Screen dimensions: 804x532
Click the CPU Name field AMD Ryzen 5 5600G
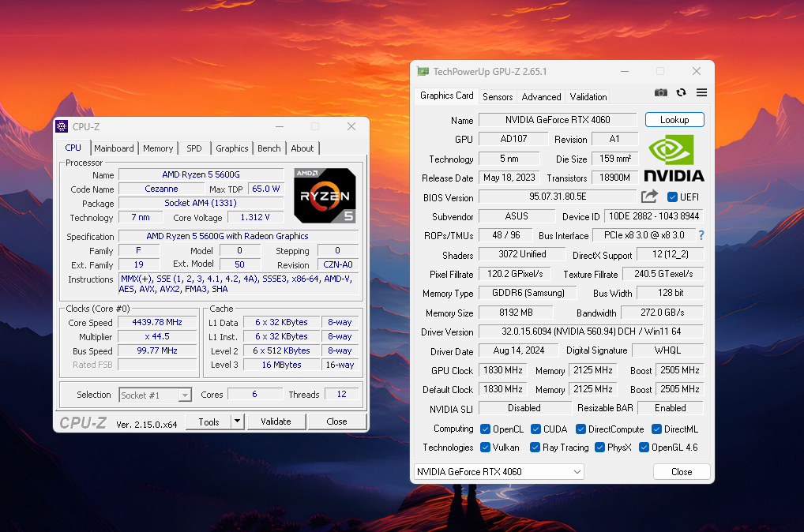[201, 174]
